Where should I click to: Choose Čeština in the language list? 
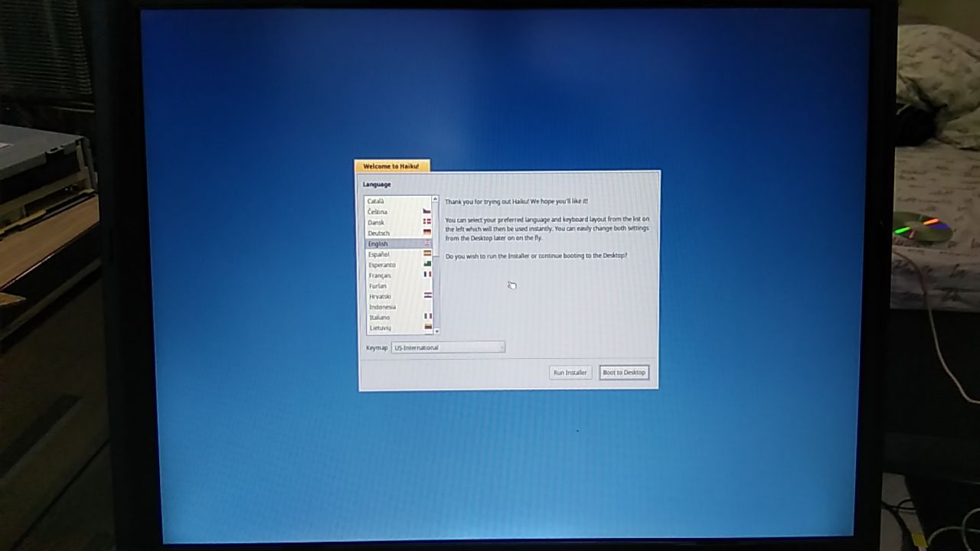coord(399,212)
